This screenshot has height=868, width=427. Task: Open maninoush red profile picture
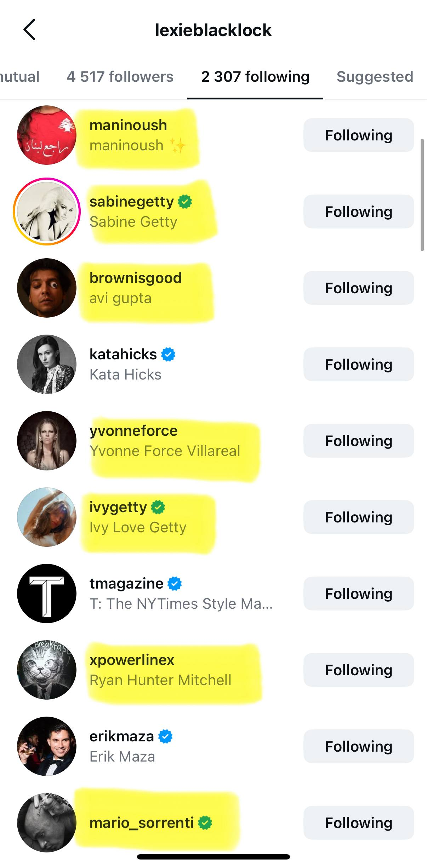pyautogui.click(x=47, y=135)
